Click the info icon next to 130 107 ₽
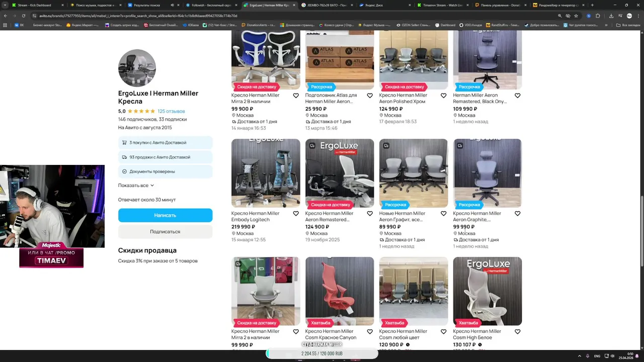644x362 pixels. (x=480, y=345)
